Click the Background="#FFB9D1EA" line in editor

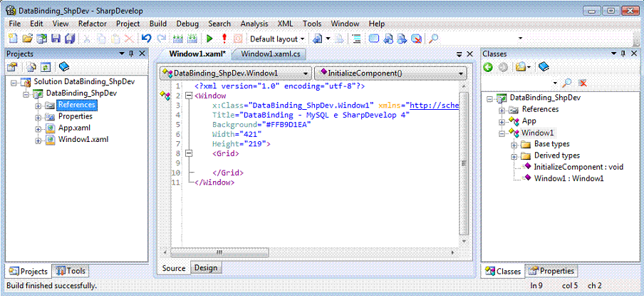coord(261,124)
